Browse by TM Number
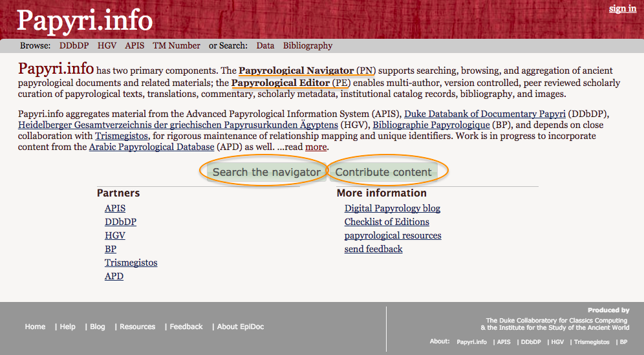Screen dimensions: 644x355 coord(177,46)
